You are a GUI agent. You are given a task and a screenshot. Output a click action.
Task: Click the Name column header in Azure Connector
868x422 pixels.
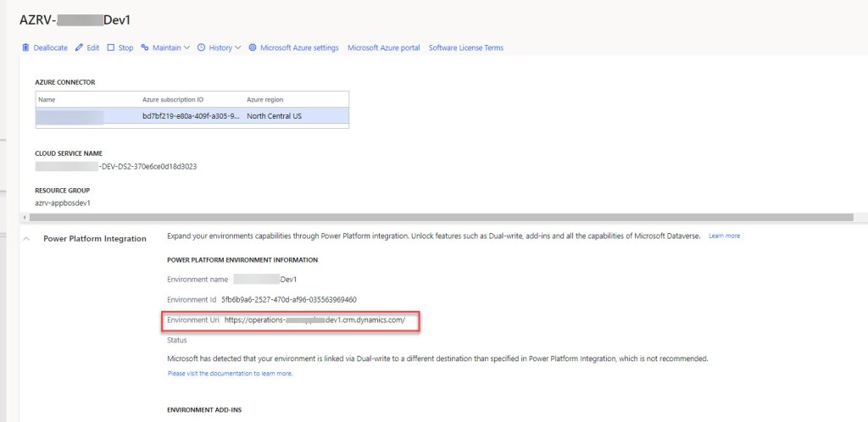point(47,99)
